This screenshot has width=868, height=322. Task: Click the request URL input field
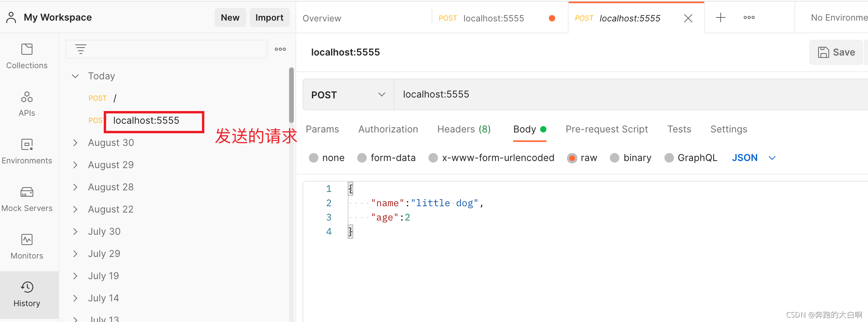coord(631,94)
